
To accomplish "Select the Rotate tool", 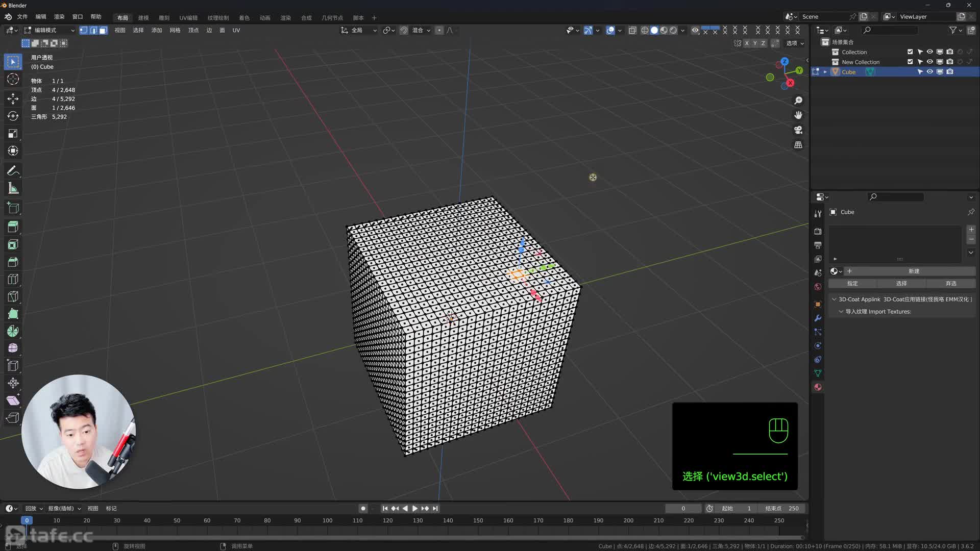I will tap(13, 116).
